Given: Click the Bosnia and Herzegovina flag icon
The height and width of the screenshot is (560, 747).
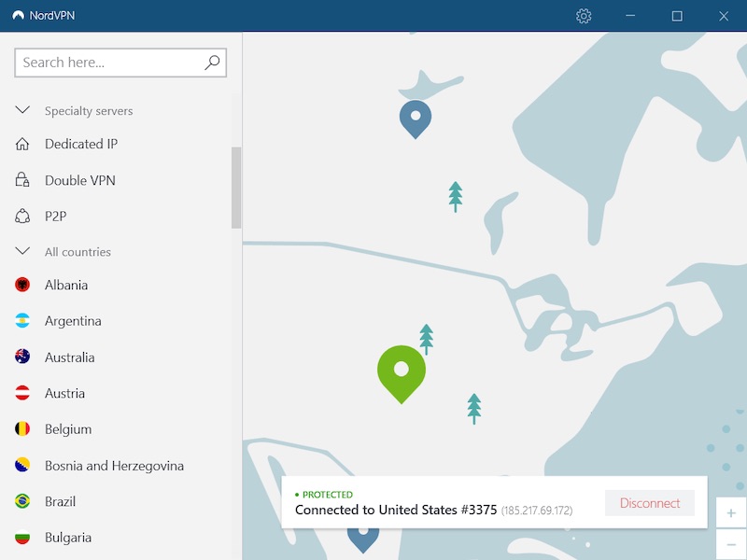Looking at the screenshot, I should 22,465.
